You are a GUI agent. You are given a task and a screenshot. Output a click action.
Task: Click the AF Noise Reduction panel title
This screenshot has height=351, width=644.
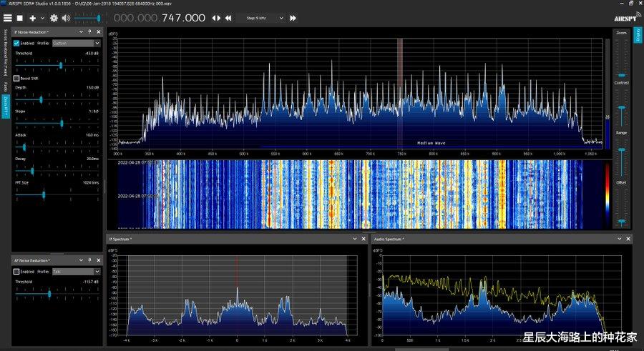pos(32,261)
